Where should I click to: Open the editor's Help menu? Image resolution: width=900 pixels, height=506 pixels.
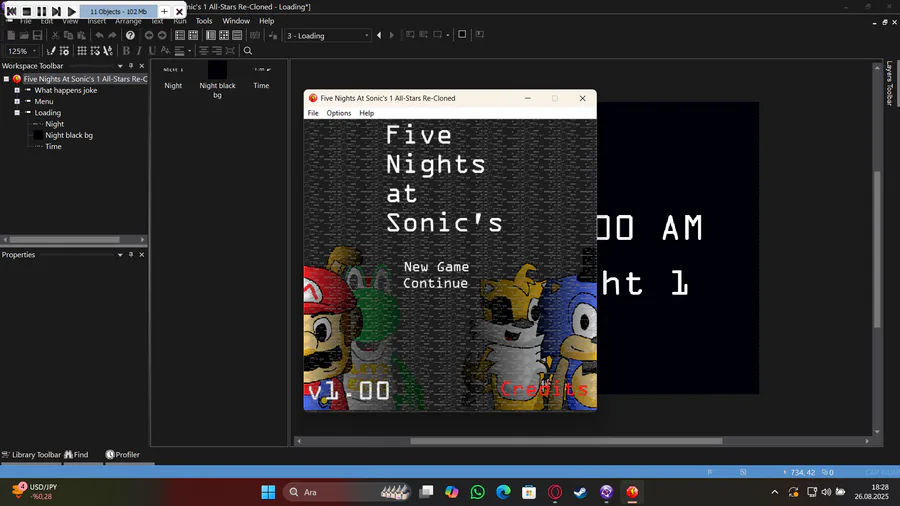pos(266,21)
